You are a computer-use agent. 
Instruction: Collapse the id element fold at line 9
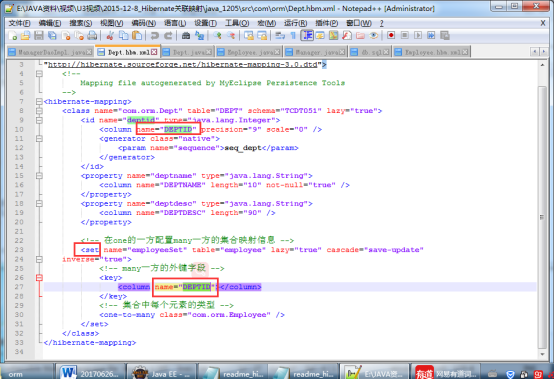coord(39,120)
